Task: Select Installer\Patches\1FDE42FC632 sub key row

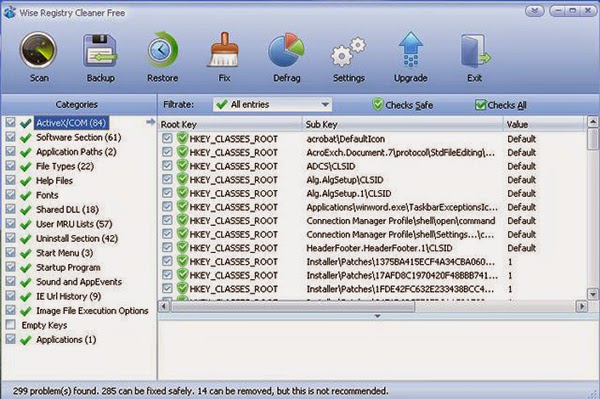Action: (400, 289)
